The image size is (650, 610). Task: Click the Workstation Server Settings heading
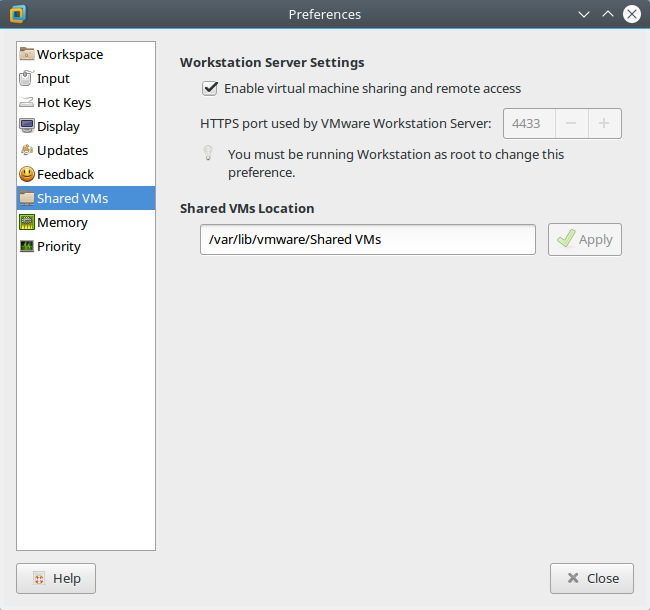coord(272,63)
